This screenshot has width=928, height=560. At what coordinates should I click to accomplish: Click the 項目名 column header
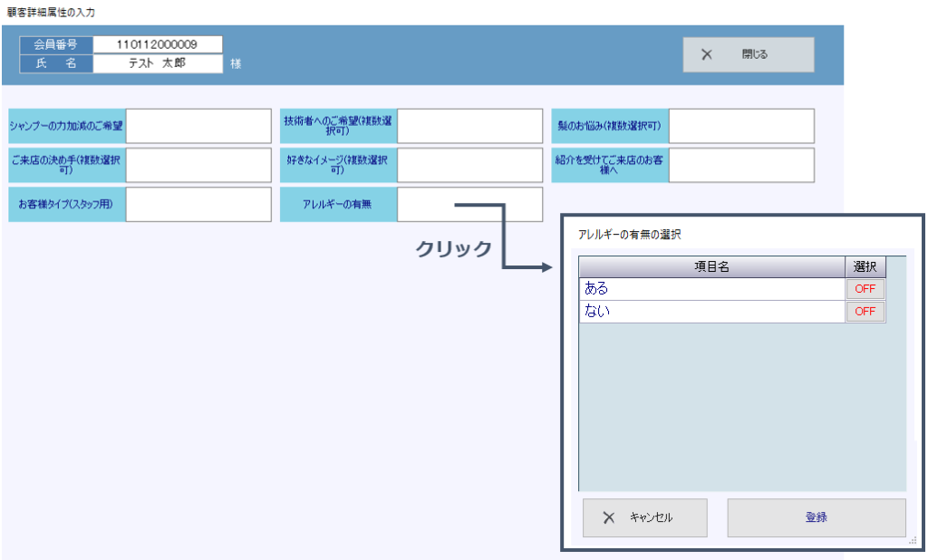tap(711, 266)
